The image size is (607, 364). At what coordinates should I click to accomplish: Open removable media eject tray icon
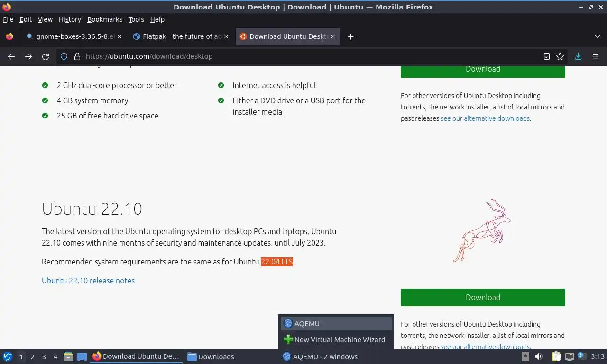click(525, 356)
